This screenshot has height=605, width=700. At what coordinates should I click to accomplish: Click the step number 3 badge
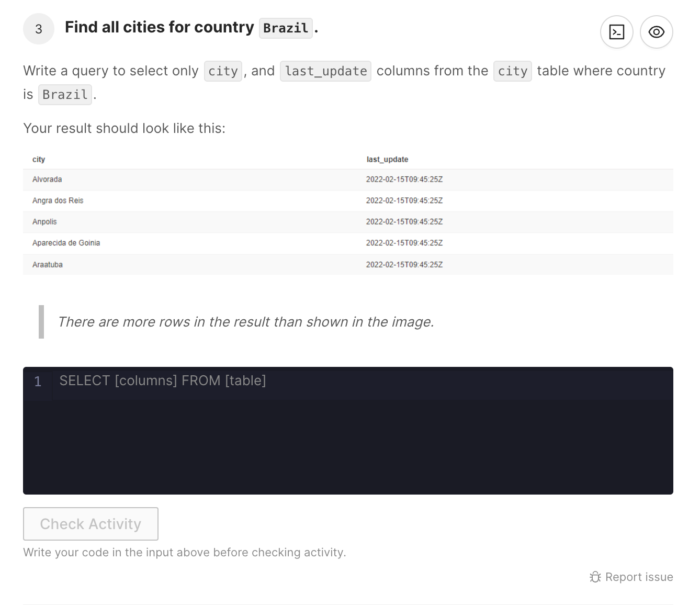click(x=39, y=29)
